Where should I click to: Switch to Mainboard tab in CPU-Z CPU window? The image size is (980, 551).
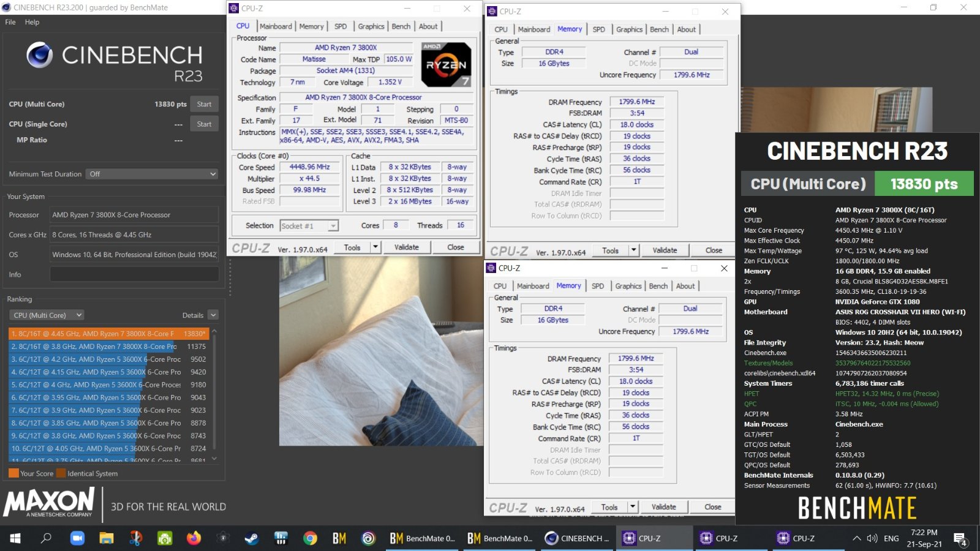276,26
